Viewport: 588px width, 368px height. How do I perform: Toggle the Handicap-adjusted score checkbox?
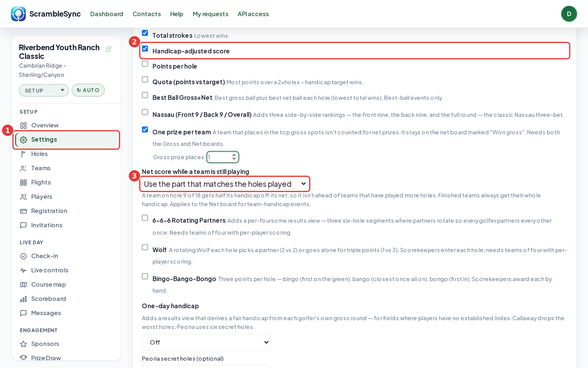[145, 49]
